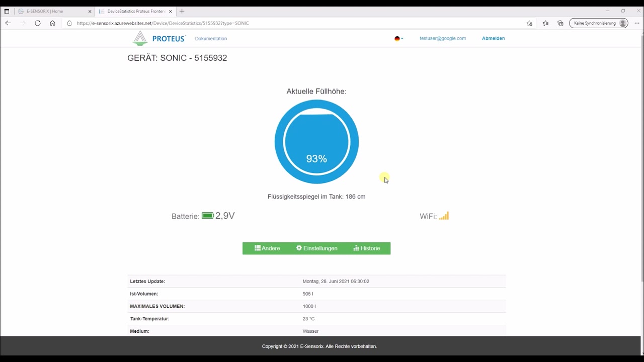Screen dimensions: 644x362
Task: Click the Andere button
Action: [267, 248]
